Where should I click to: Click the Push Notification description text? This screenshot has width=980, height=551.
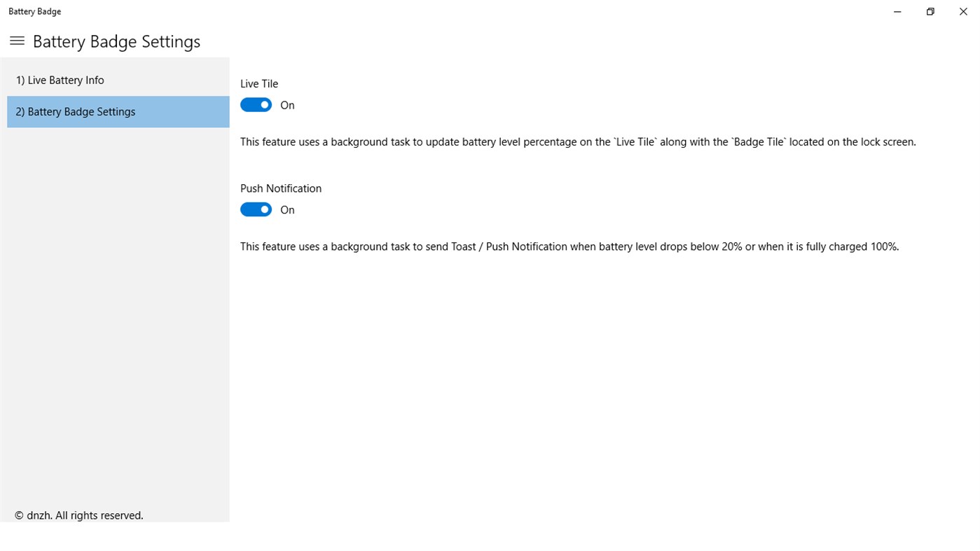569,246
